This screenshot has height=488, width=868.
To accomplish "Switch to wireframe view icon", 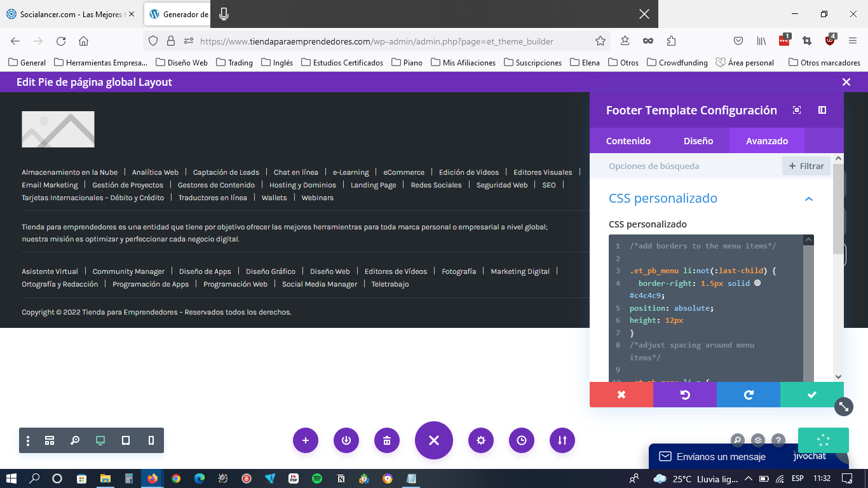I will tap(50, 440).
